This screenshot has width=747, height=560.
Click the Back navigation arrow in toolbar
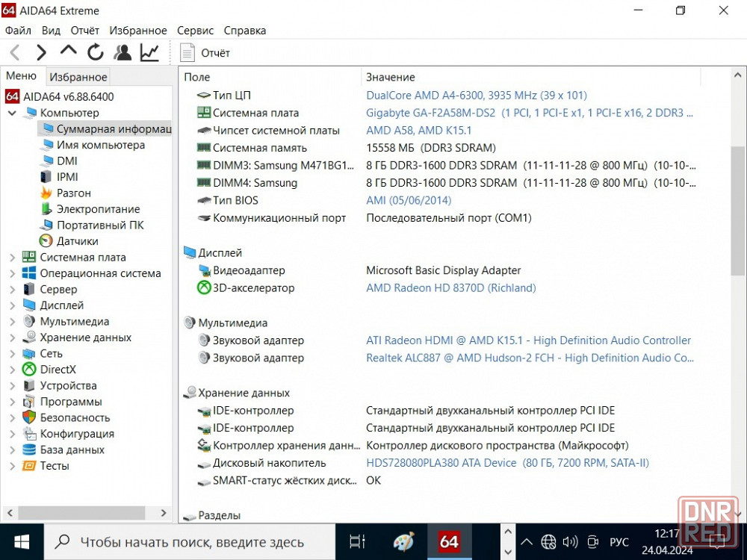pos(15,52)
